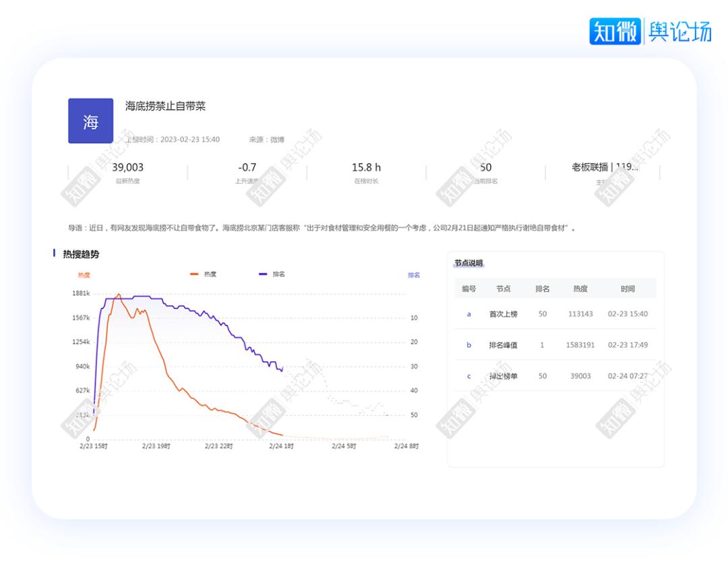
Task: Click the 2/23 15时 x-axis label
Action: 93,446
